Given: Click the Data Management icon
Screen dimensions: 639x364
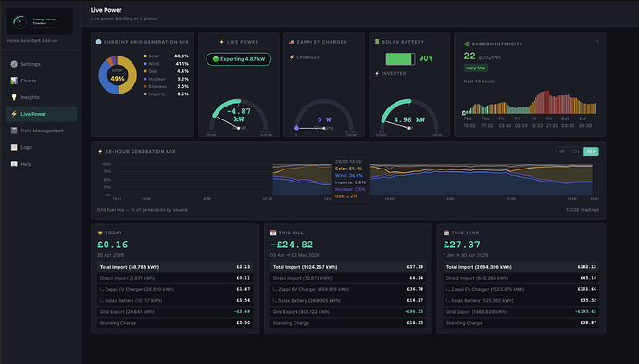Looking at the screenshot, I should pos(14,131).
